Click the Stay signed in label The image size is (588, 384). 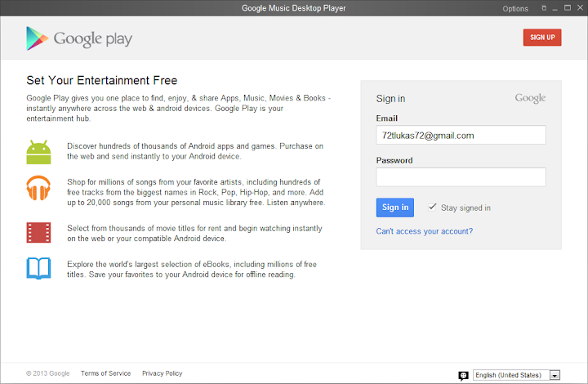[465, 208]
